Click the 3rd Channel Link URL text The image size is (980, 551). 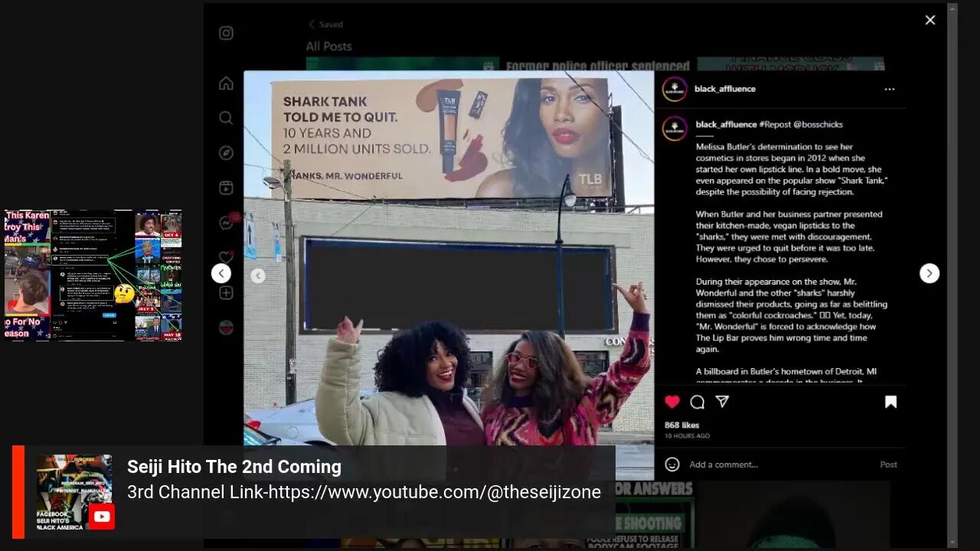pyautogui.click(x=364, y=492)
